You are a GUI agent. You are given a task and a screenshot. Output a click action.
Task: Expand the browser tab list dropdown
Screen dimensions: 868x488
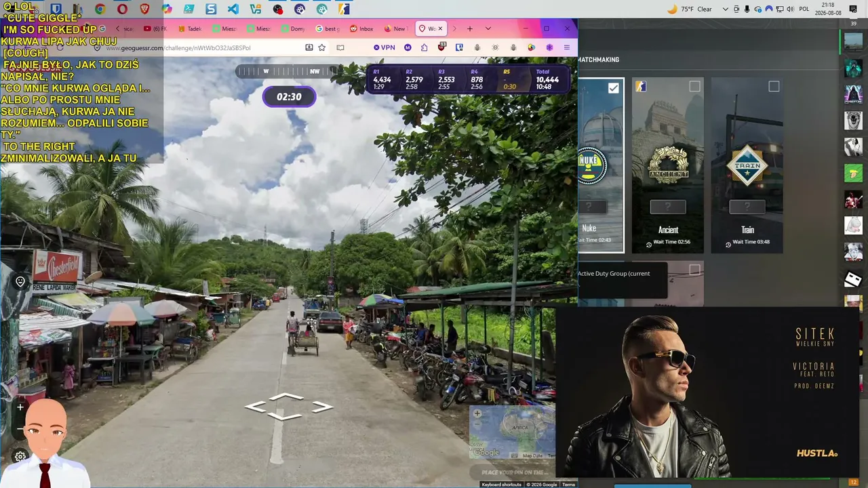pyautogui.click(x=488, y=28)
